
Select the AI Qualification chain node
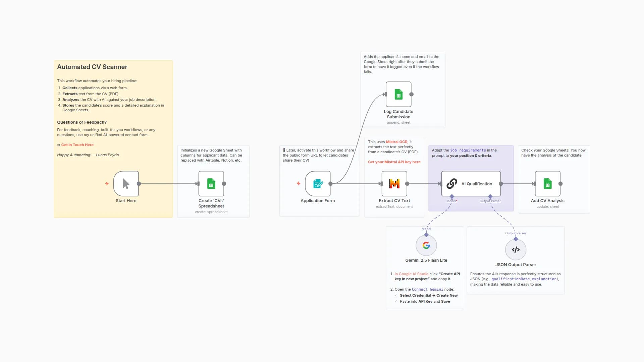coord(471,184)
